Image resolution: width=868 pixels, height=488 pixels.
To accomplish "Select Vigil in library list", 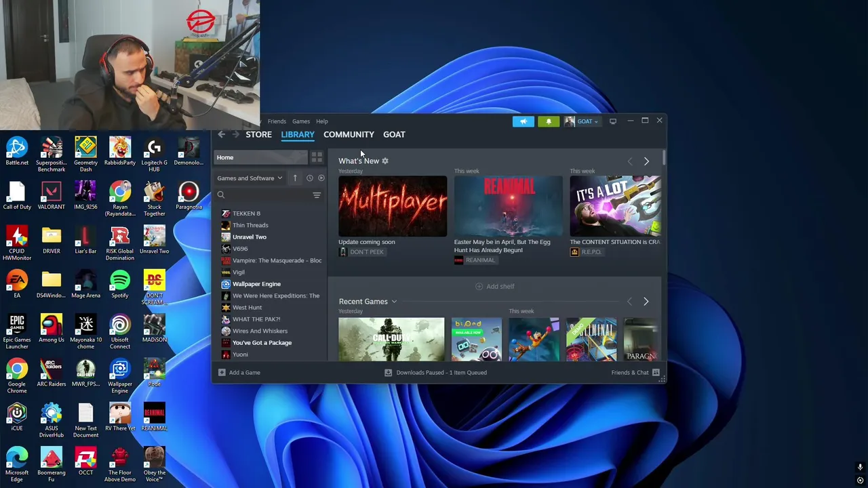I will pyautogui.click(x=271, y=272).
